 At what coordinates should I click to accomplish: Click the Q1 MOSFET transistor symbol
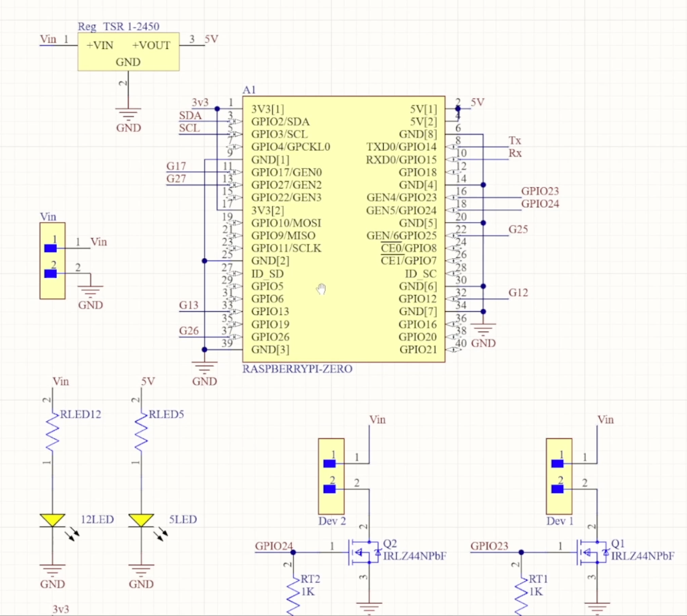(x=591, y=552)
